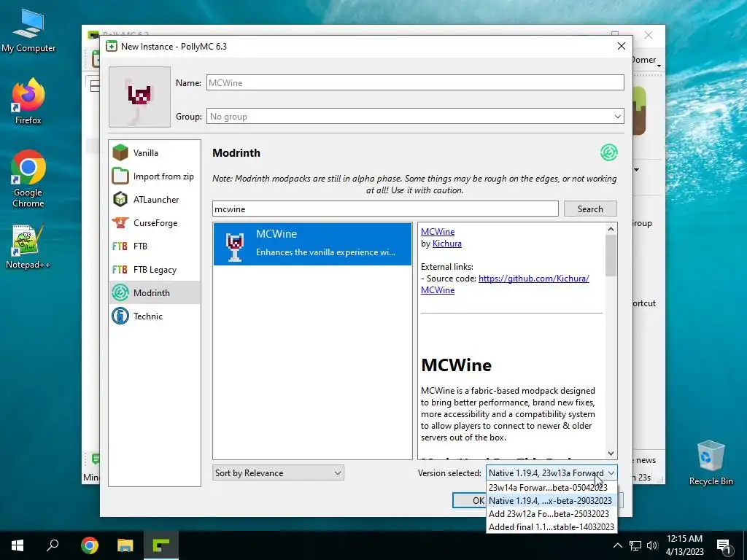Open FTB Legacy source
747x560 pixels.
pos(155,270)
